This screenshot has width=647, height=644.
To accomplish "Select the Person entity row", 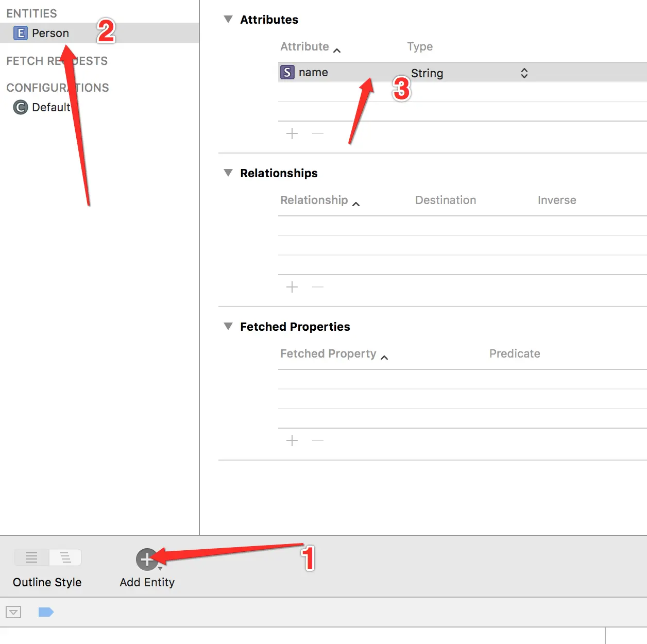I will 99,33.
